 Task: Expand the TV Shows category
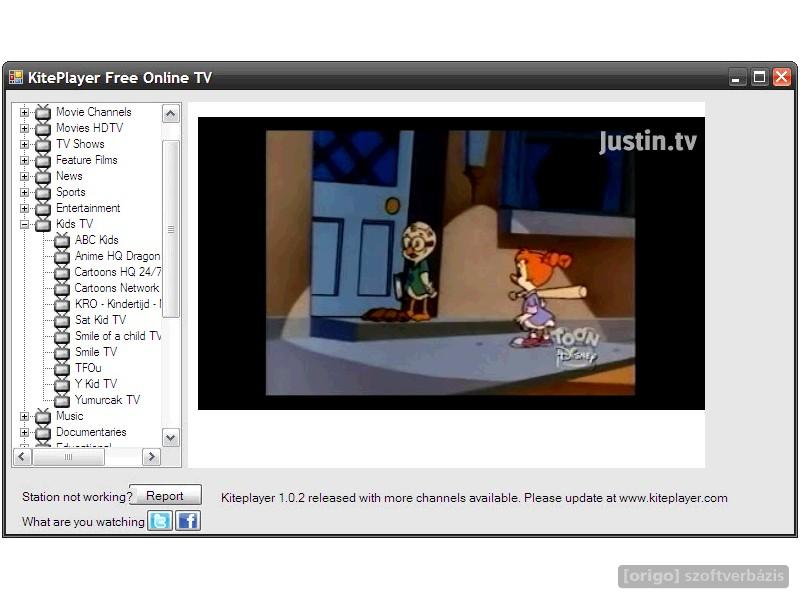pos(24,144)
